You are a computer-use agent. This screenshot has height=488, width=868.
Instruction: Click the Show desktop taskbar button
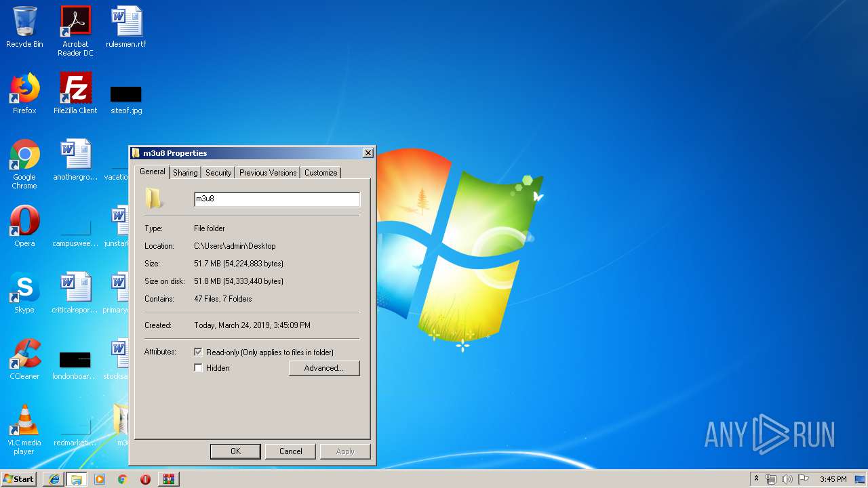coord(861,479)
